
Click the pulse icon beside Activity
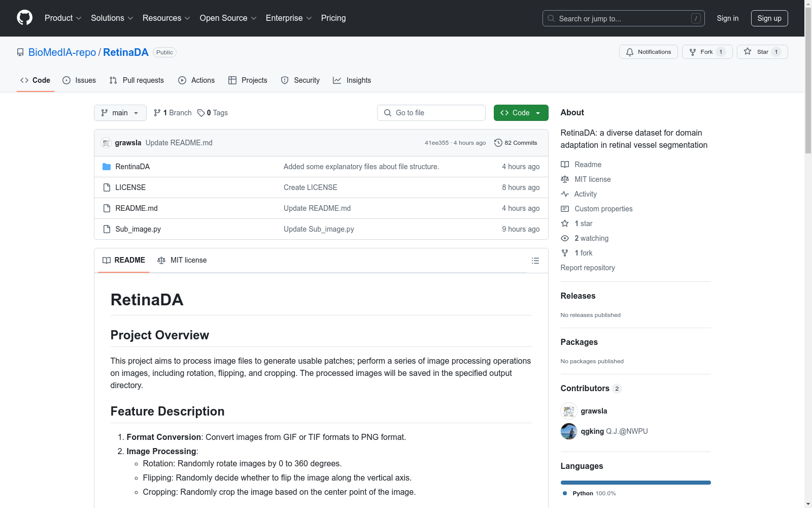[565, 194]
